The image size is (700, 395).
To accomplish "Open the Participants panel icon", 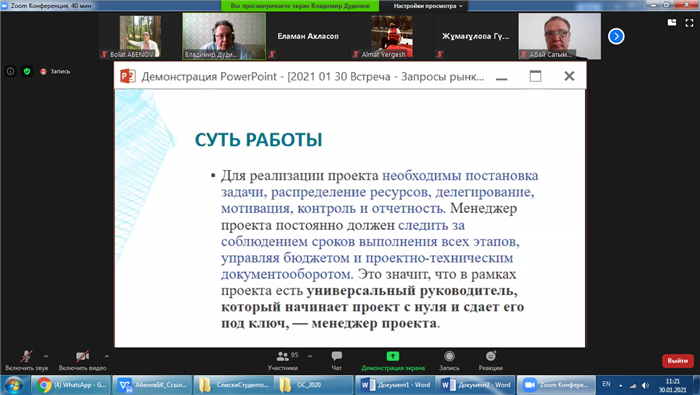I will pos(283,357).
